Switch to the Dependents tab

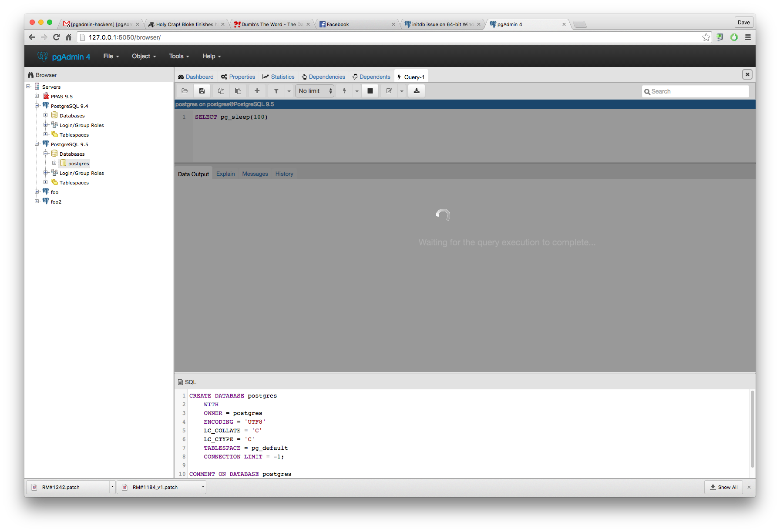371,77
